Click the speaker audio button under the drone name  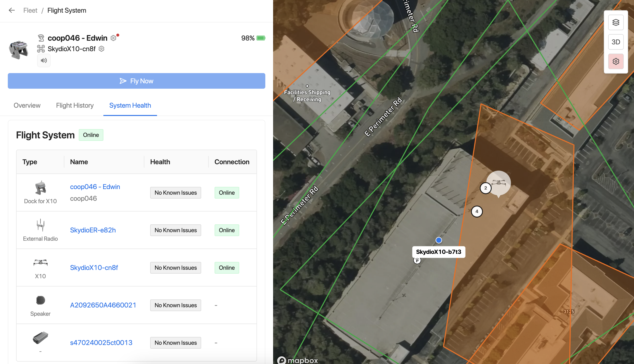(44, 60)
